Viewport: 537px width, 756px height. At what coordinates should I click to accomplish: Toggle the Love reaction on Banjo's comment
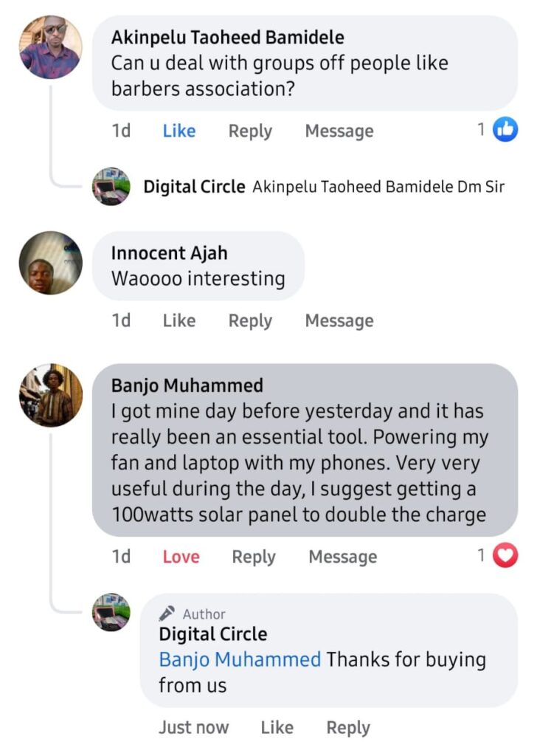tap(181, 557)
